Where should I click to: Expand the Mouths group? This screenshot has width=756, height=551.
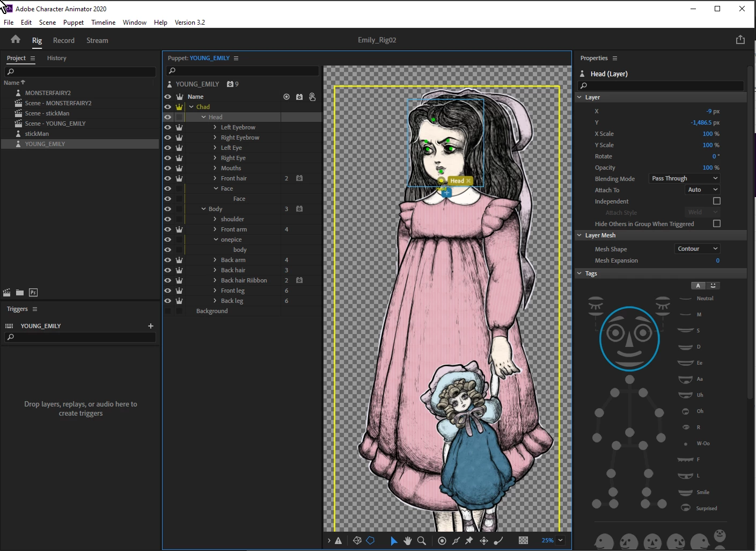coord(215,168)
